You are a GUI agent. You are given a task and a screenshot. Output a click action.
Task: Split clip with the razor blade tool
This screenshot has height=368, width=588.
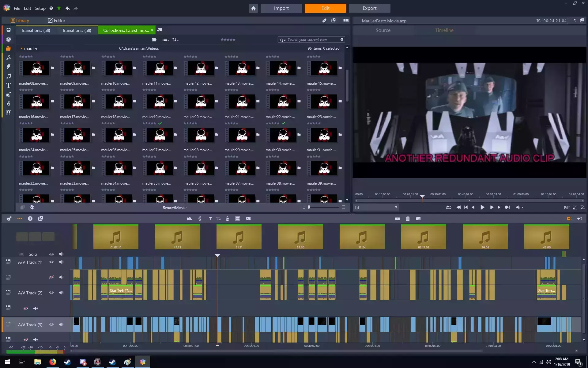397,219
